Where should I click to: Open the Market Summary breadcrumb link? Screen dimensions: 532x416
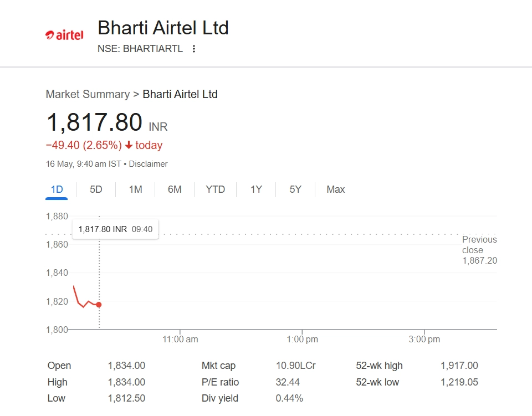88,94
